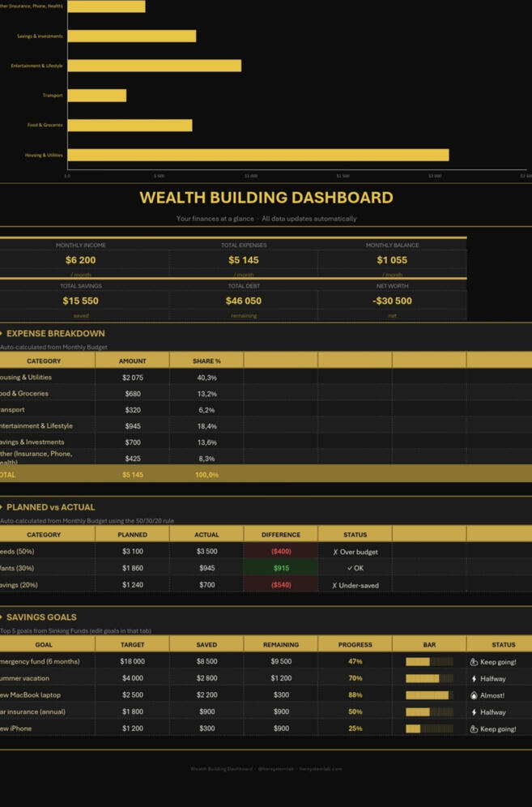The height and width of the screenshot is (807, 532).
Task: Click the arrow marker beside Planned vs Actual
Action: [2, 507]
